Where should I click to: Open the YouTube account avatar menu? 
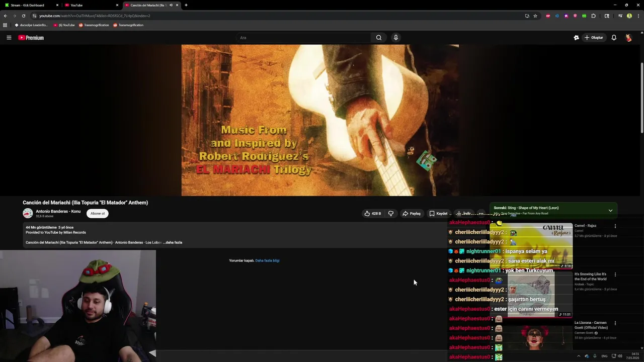[x=628, y=38]
